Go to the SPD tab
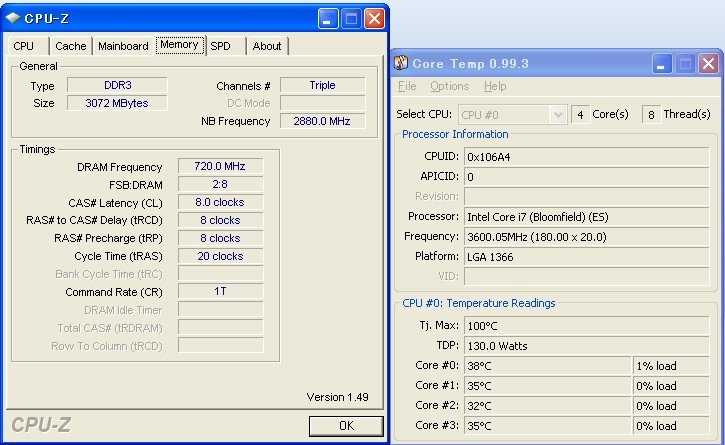The image size is (725, 445). (x=221, y=46)
